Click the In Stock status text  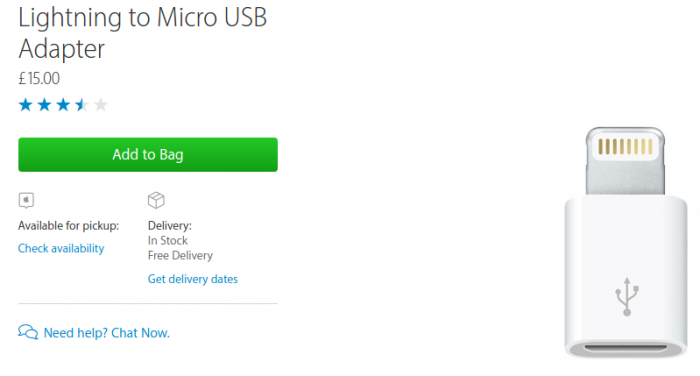tap(168, 240)
